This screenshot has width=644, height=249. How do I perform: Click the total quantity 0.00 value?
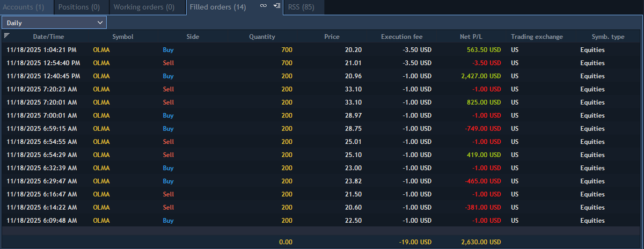(x=286, y=242)
